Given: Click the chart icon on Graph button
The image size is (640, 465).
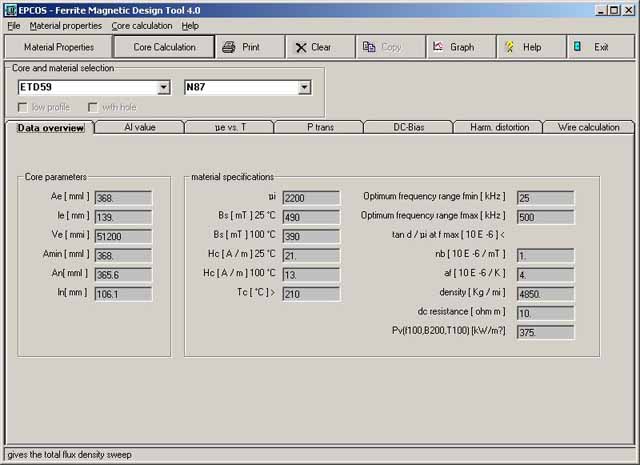Looking at the screenshot, I should (438, 47).
